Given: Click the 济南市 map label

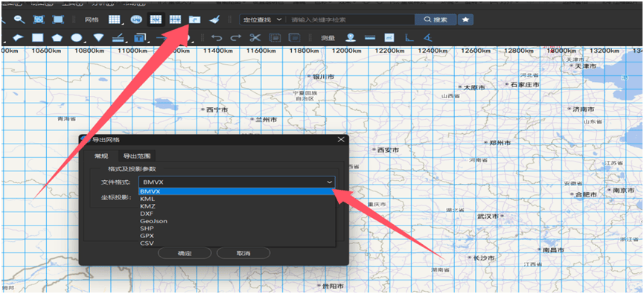Looking at the screenshot, I should coord(584,109).
